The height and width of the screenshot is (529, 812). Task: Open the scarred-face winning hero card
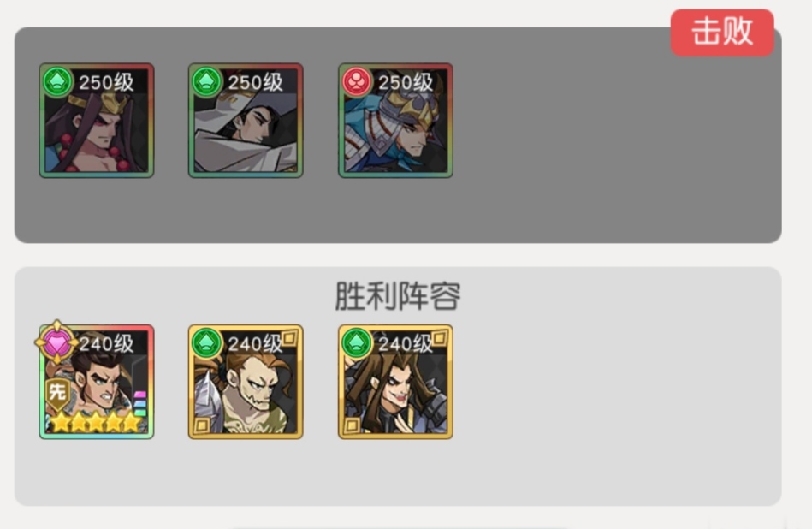tap(246, 382)
